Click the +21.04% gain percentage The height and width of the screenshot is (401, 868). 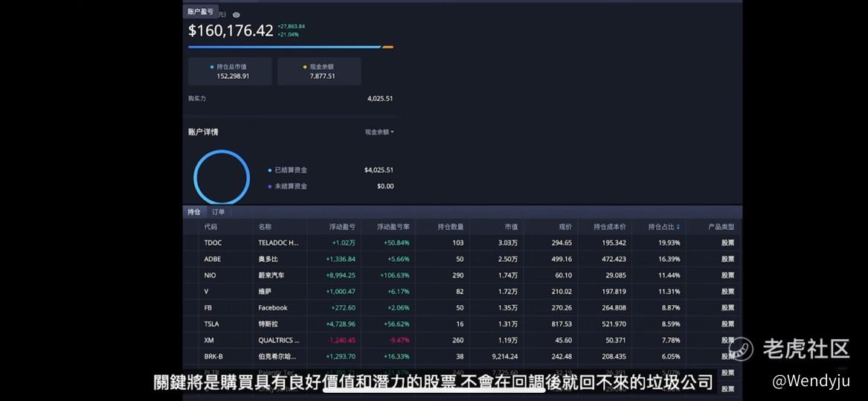point(288,34)
